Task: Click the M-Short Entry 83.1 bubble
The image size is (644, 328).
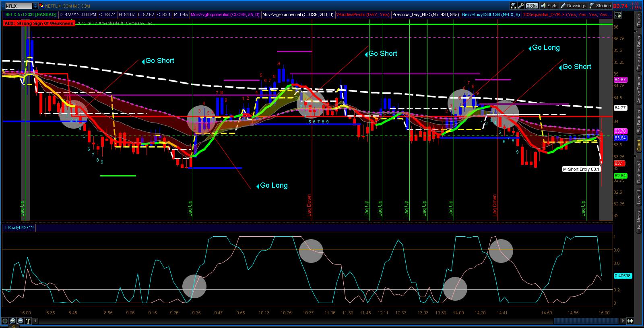Action: pyautogui.click(x=581, y=169)
